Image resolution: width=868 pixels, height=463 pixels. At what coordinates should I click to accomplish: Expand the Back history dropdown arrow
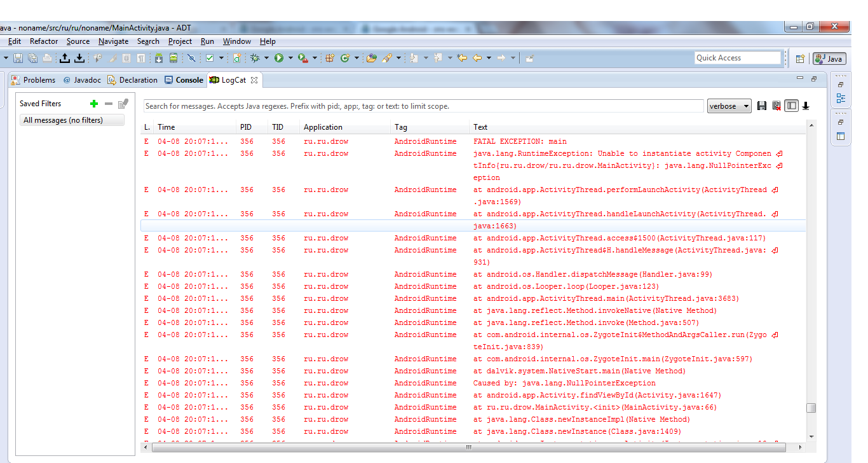tap(489, 58)
